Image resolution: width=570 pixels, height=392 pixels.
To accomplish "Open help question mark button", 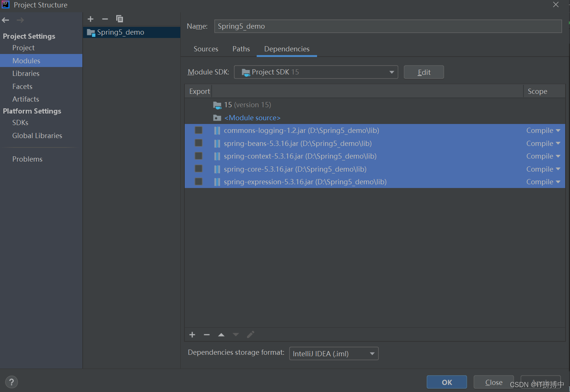I will (x=12, y=382).
